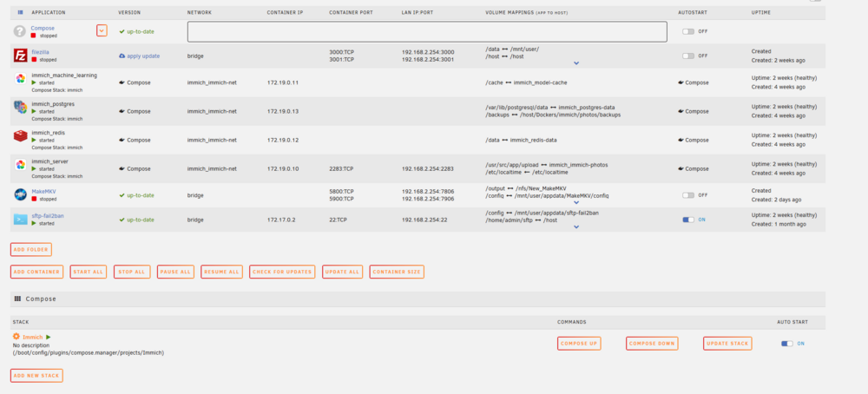Expand MakeMKV volume mappings chevron

tap(576, 203)
